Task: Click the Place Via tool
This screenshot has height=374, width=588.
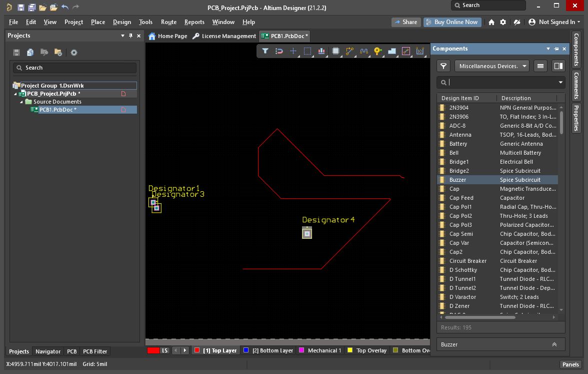Action: (x=377, y=51)
